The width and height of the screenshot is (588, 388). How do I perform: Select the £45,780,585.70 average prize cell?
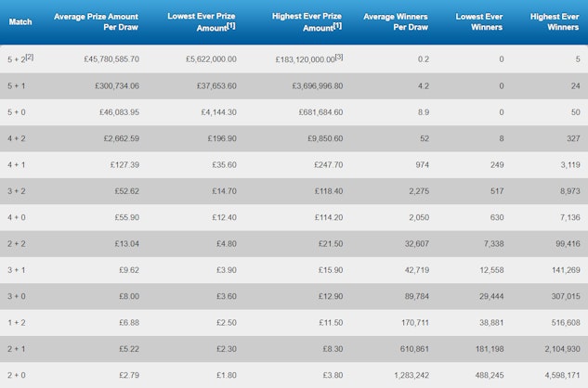point(111,59)
